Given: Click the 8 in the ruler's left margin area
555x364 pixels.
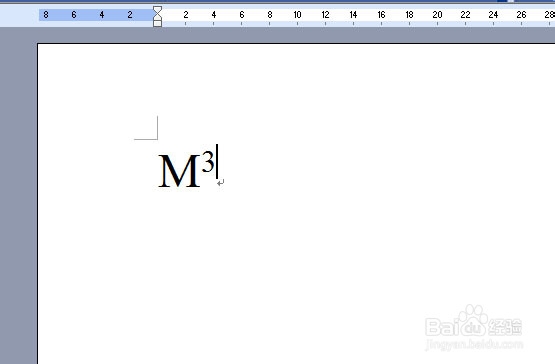Looking at the screenshot, I should coord(46,15).
